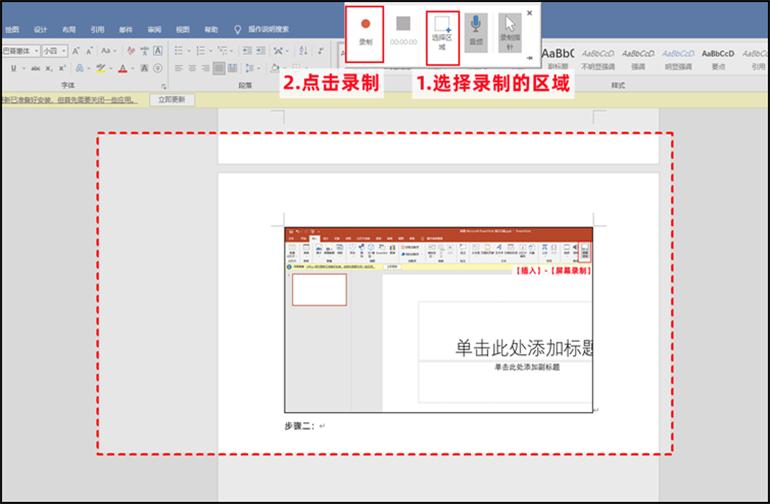
Task: Open the 邮件 ribbon tab
Action: coord(126,29)
